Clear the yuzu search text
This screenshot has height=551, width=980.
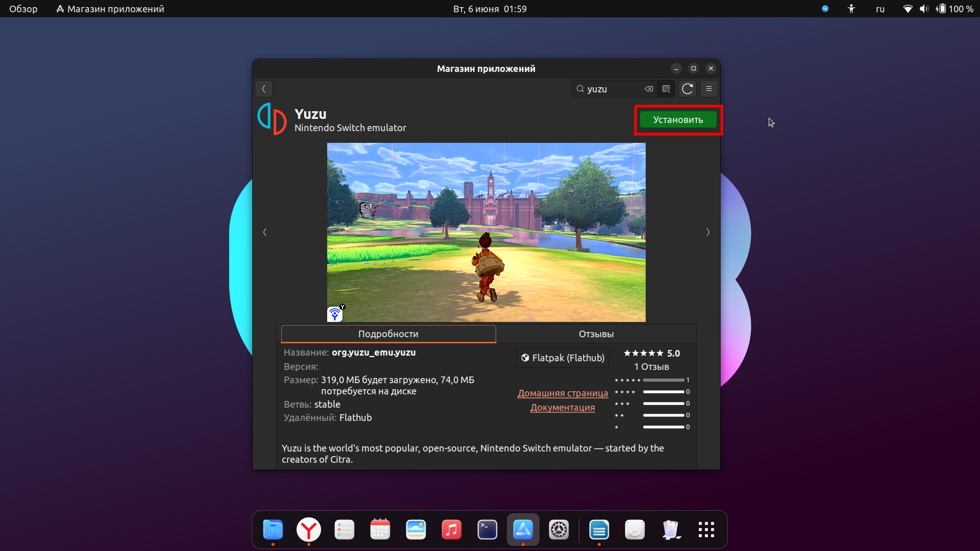click(649, 89)
